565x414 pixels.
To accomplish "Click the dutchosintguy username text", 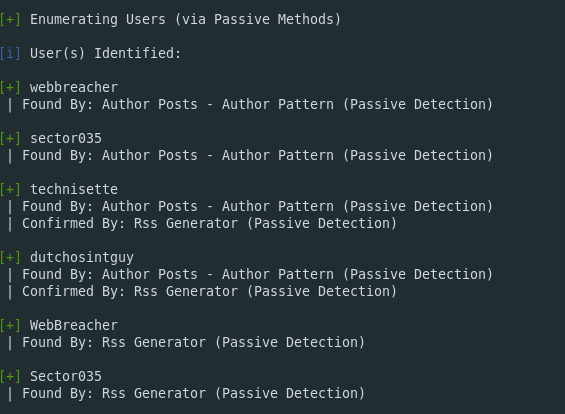I will click(82, 258).
